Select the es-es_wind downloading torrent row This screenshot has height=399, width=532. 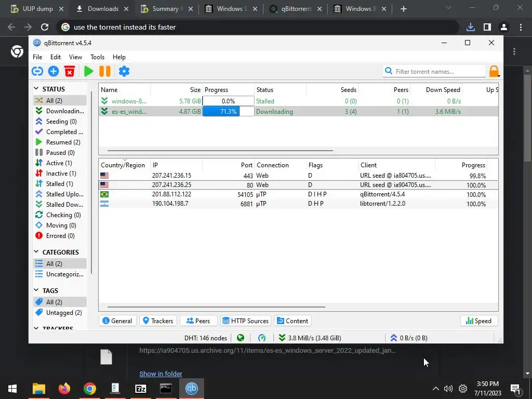tap(299, 111)
